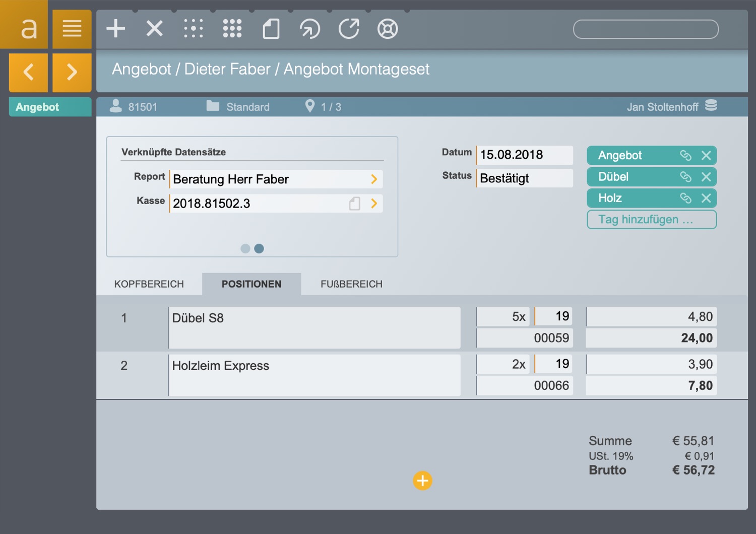
Task: Switch to the FUßBEREICH tab
Action: 351,284
